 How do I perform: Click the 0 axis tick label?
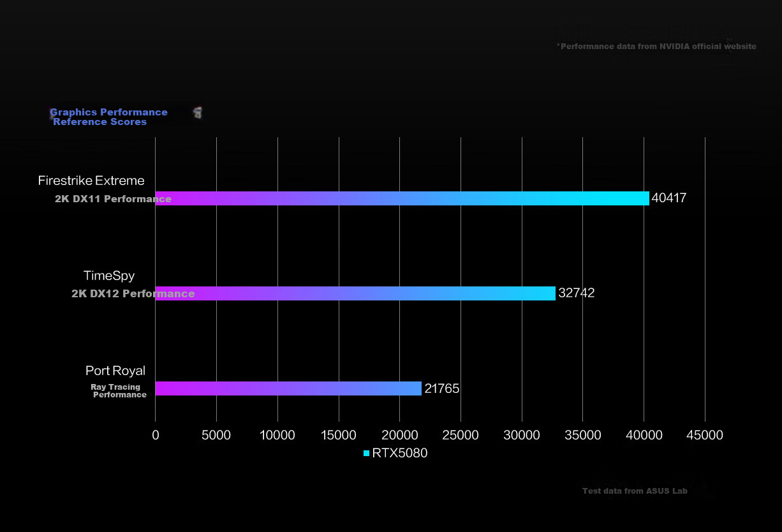155,435
